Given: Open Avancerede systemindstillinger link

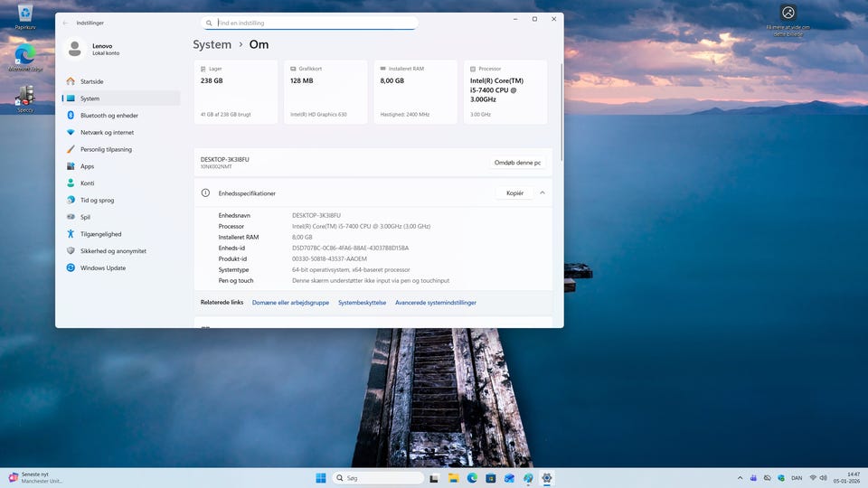Looking at the screenshot, I should coord(435,303).
